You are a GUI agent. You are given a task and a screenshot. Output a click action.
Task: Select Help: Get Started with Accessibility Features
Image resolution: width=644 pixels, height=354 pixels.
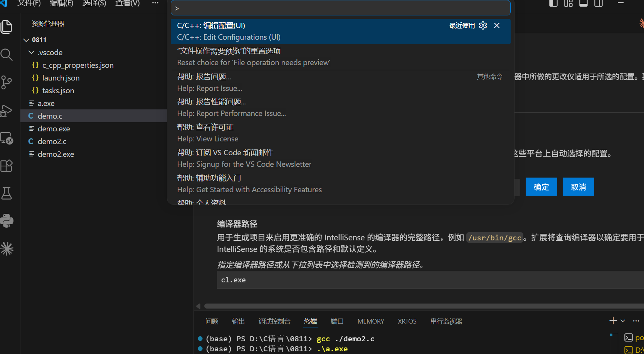point(341,184)
